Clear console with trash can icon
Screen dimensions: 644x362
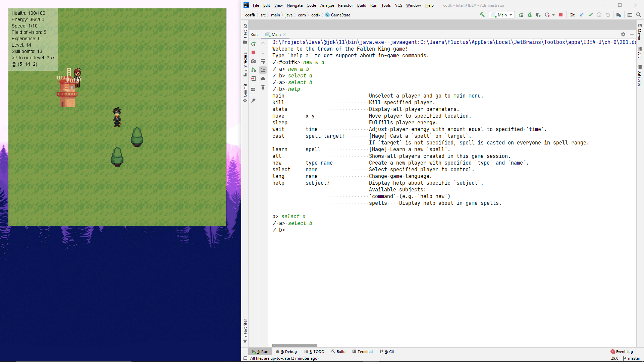(x=263, y=87)
